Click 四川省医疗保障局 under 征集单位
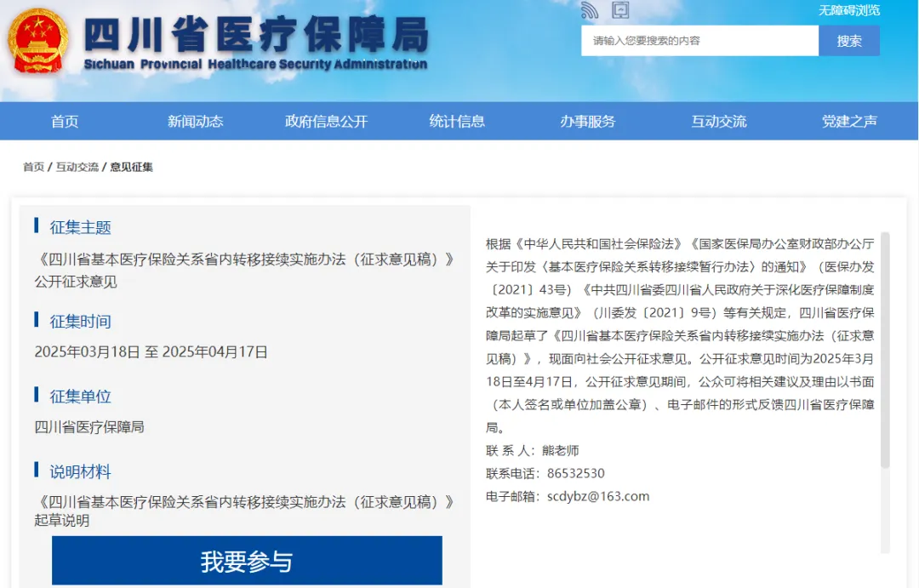919x588 pixels. coord(89,427)
